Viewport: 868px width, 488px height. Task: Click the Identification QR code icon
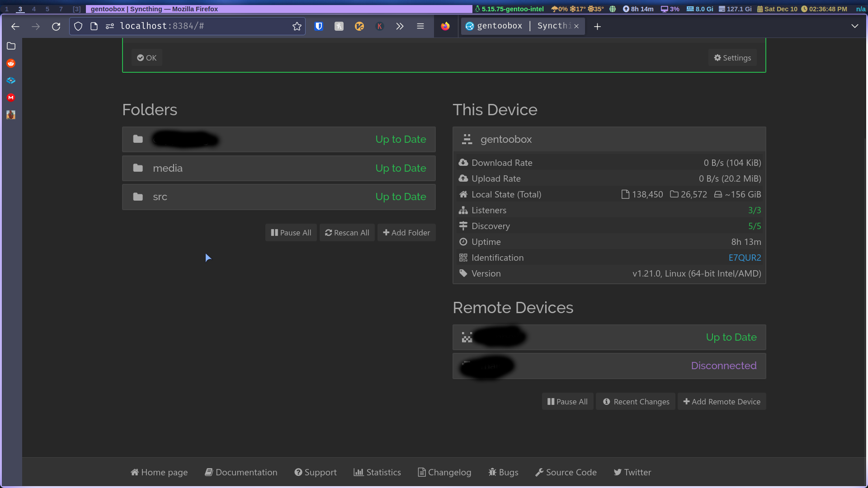click(x=463, y=258)
